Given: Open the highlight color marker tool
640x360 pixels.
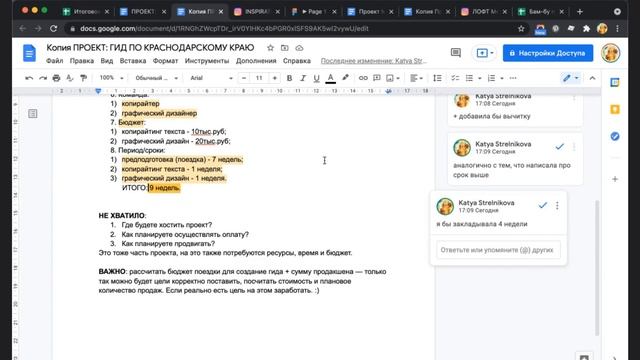Looking at the screenshot, I should click(345, 78).
